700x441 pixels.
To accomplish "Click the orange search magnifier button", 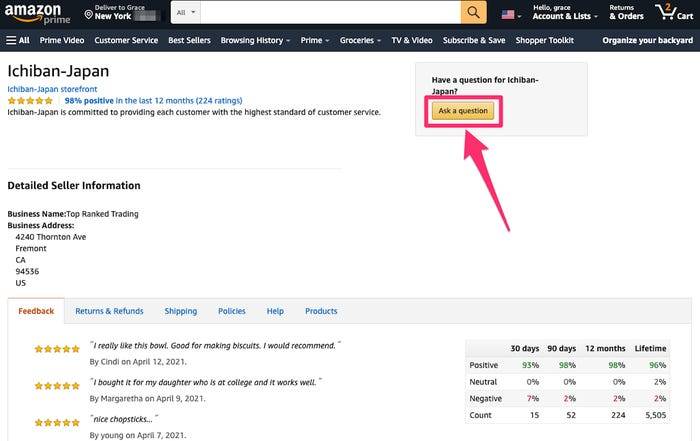I will 473,12.
